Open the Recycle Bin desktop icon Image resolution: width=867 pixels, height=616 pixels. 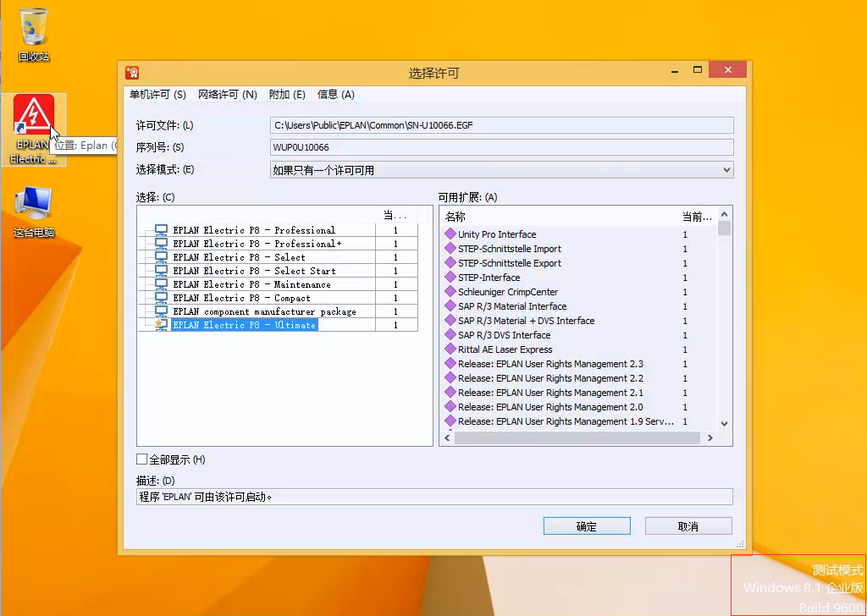click(x=33, y=34)
